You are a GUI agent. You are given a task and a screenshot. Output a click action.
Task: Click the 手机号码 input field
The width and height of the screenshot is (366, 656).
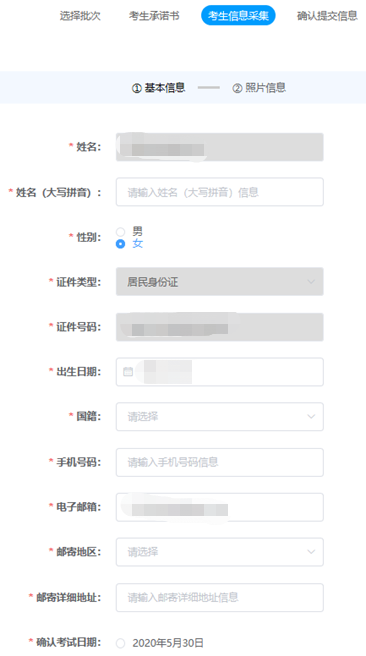pyautogui.click(x=220, y=462)
